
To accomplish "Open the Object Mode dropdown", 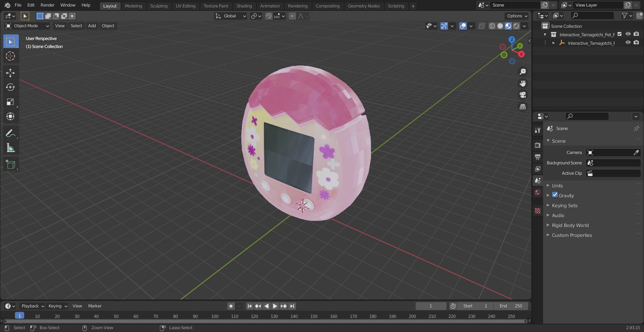I will tap(27, 26).
